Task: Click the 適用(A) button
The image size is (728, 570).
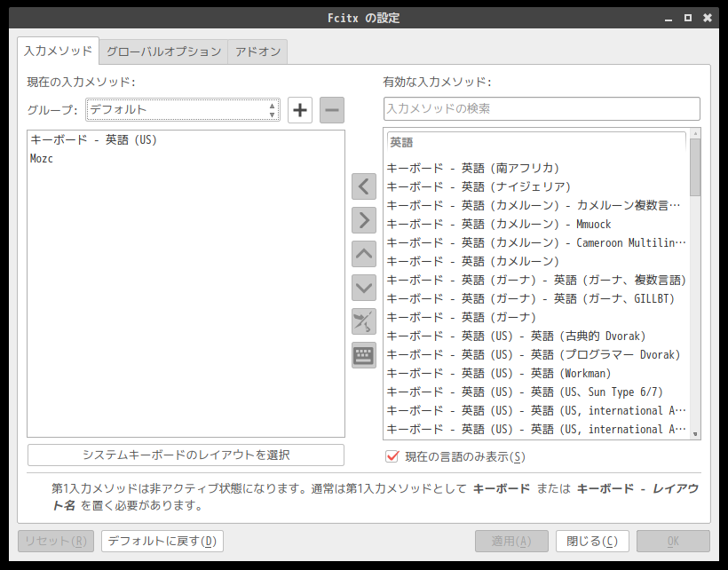Action: [511, 542]
